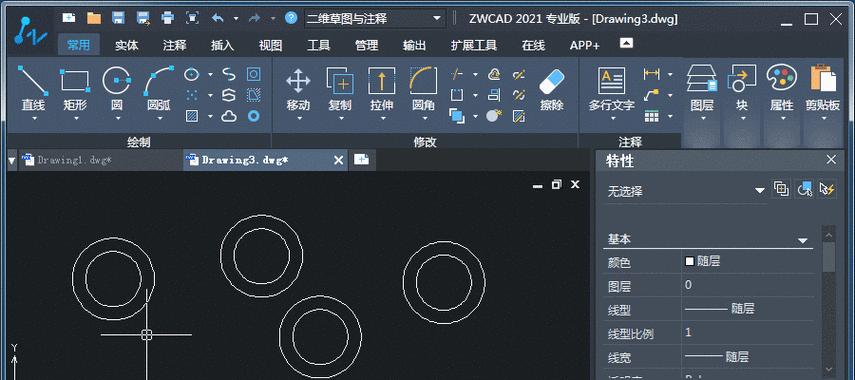
Task: Open the Multiline Text (多行文字) tool
Action: (x=611, y=87)
